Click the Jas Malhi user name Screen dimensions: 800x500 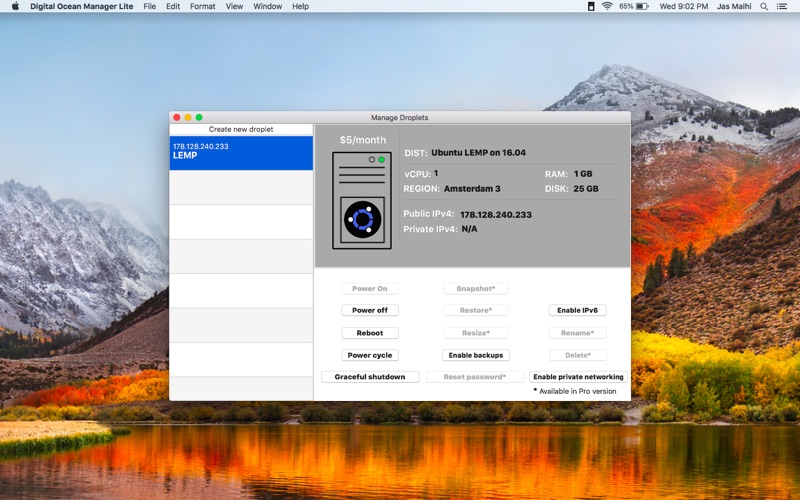[x=734, y=6]
